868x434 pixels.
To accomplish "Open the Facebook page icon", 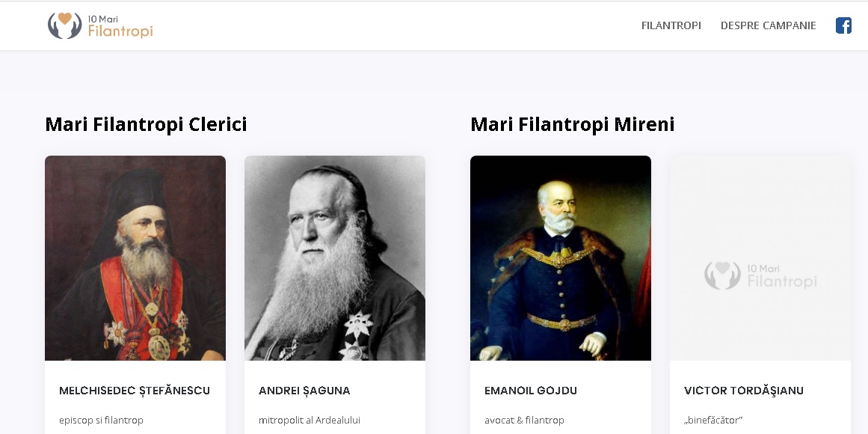I will [x=843, y=25].
